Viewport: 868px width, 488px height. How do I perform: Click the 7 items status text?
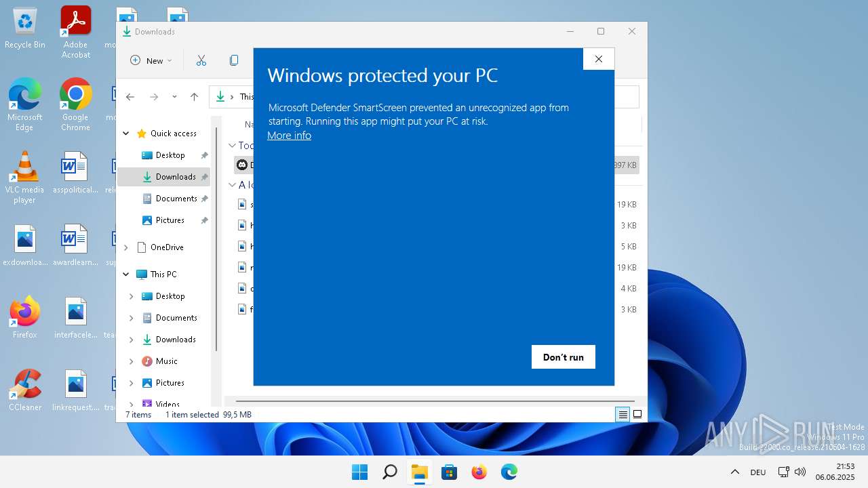(138, 415)
